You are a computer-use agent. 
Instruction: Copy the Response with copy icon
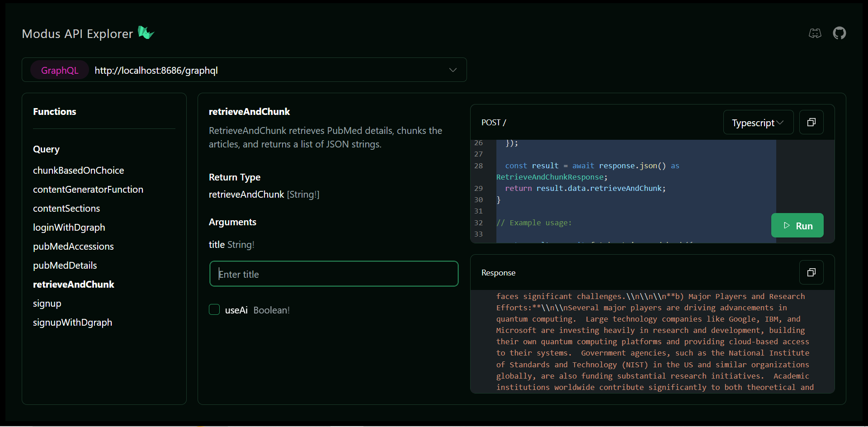click(811, 272)
